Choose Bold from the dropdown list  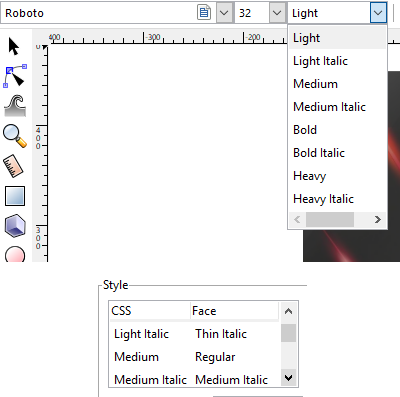337,130
